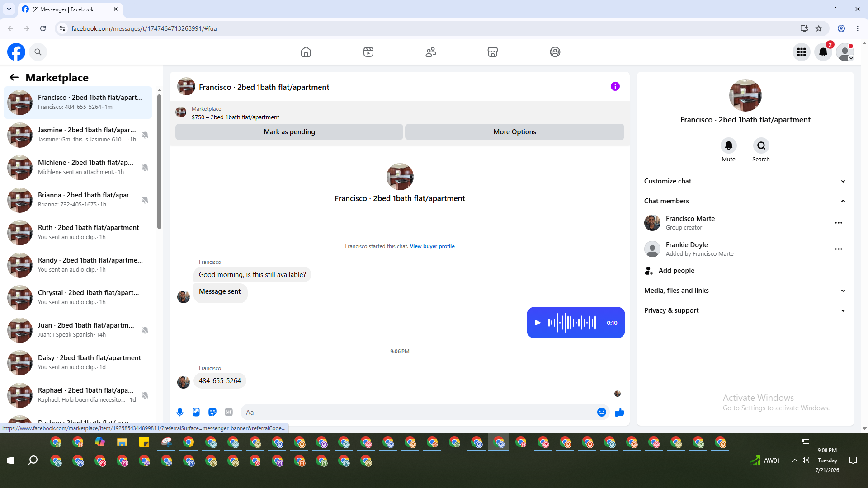
Task: Open the Ruth conversation in the list
Action: coord(78,233)
